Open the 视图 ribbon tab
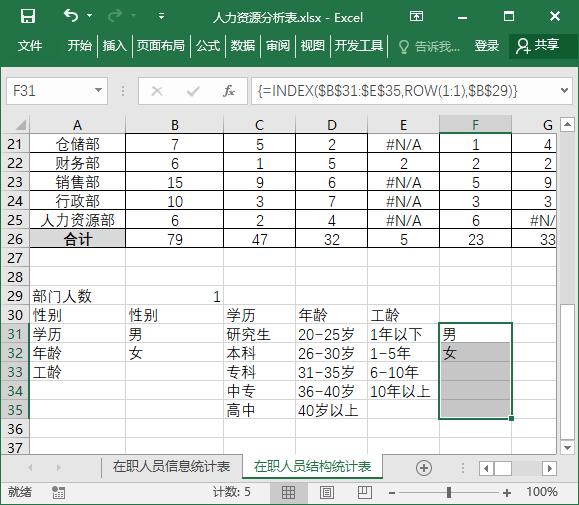The image size is (579, 505). tap(312, 46)
